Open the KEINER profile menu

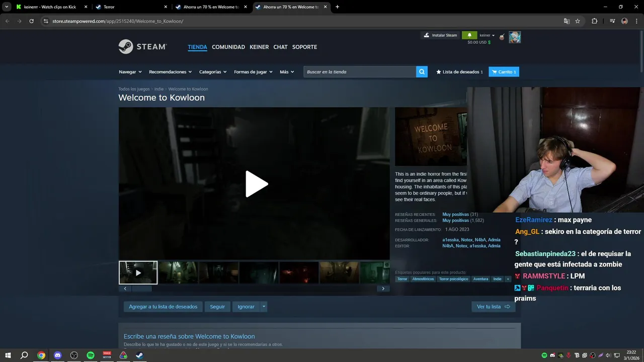tap(259, 47)
